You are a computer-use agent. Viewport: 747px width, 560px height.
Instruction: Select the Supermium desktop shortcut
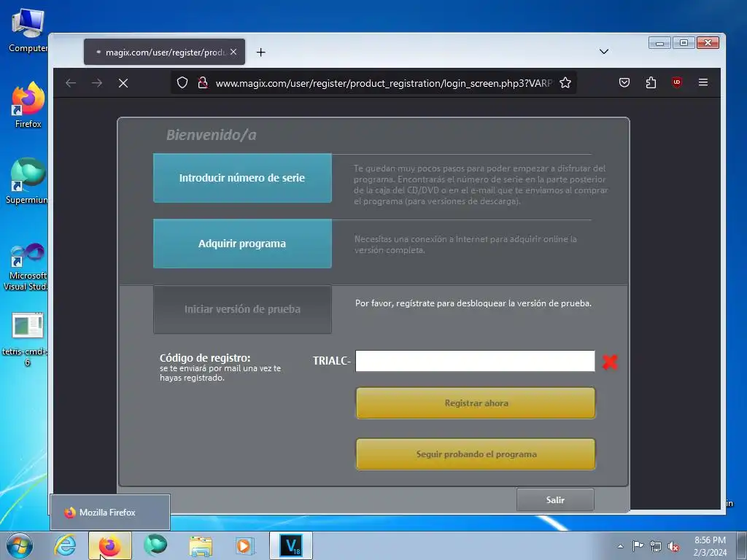(x=27, y=181)
